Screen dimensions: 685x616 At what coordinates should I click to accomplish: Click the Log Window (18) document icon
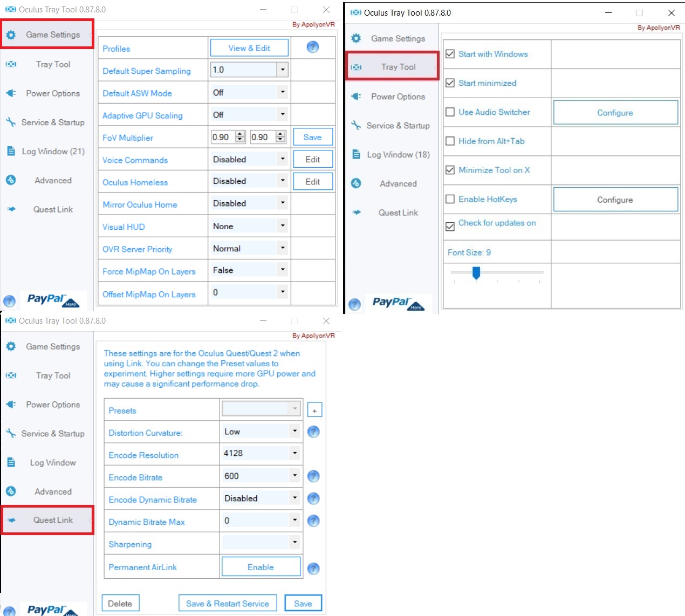(356, 155)
